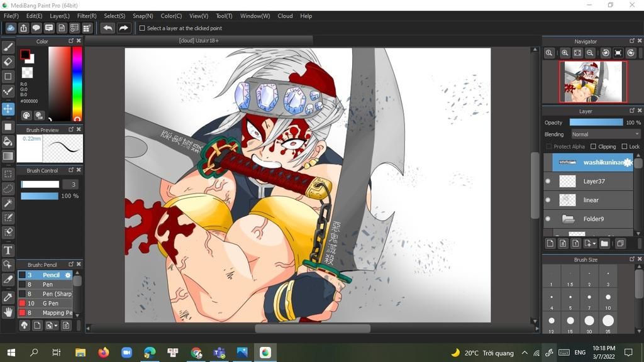Screen dimensions: 644x362
Task: Select the Hand pan tool
Action: coord(8,312)
